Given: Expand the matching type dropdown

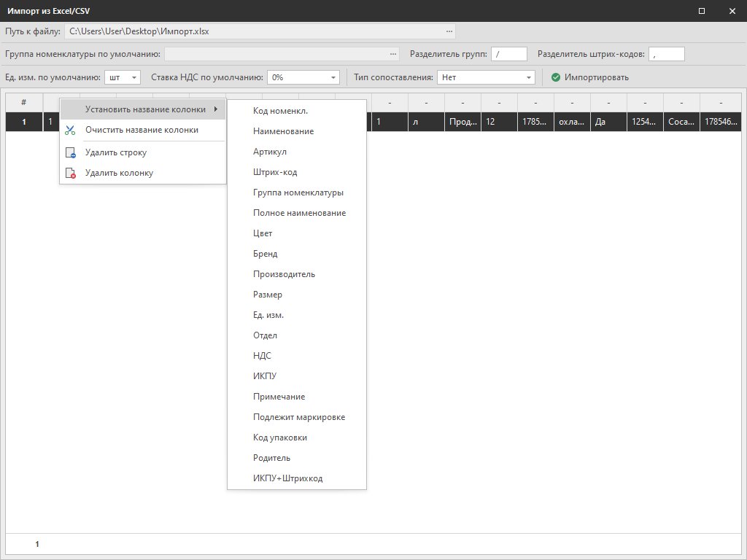Looking at the screenshot, I should tap(529, 77).
